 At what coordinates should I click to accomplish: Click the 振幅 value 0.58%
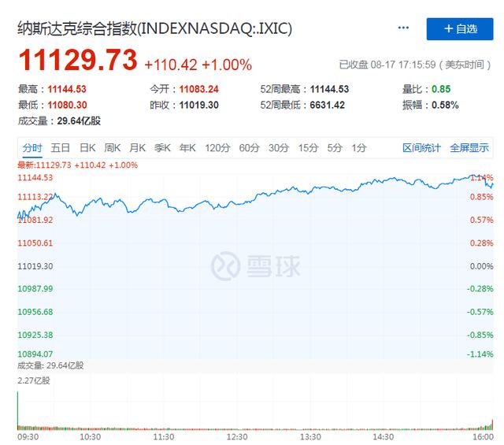445,105
